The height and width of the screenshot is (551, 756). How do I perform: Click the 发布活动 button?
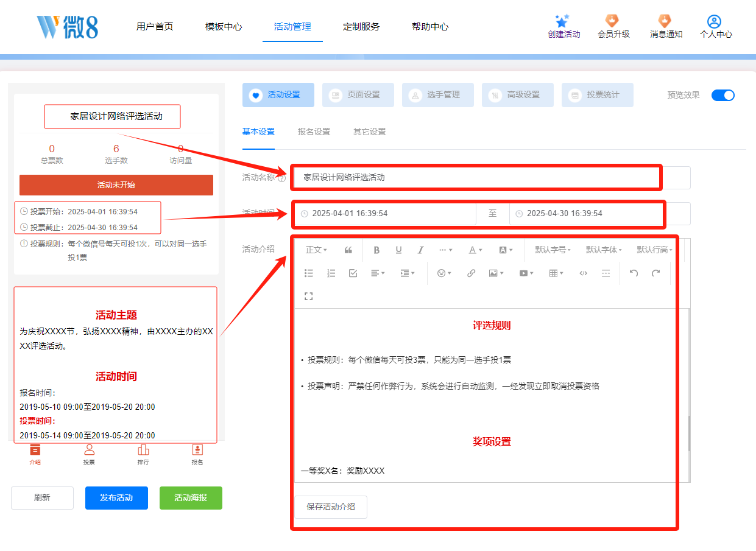tap(116, 497)
